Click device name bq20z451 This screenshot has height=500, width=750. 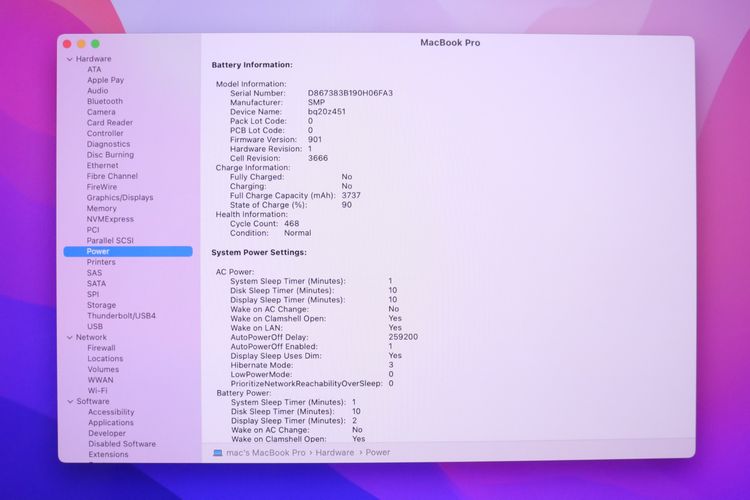[x=327, y=112]
